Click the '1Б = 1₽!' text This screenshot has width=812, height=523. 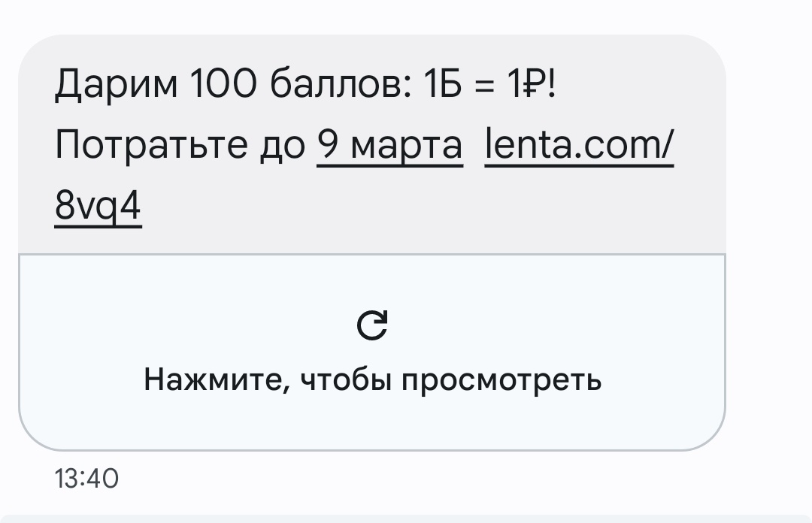(490, 83)
